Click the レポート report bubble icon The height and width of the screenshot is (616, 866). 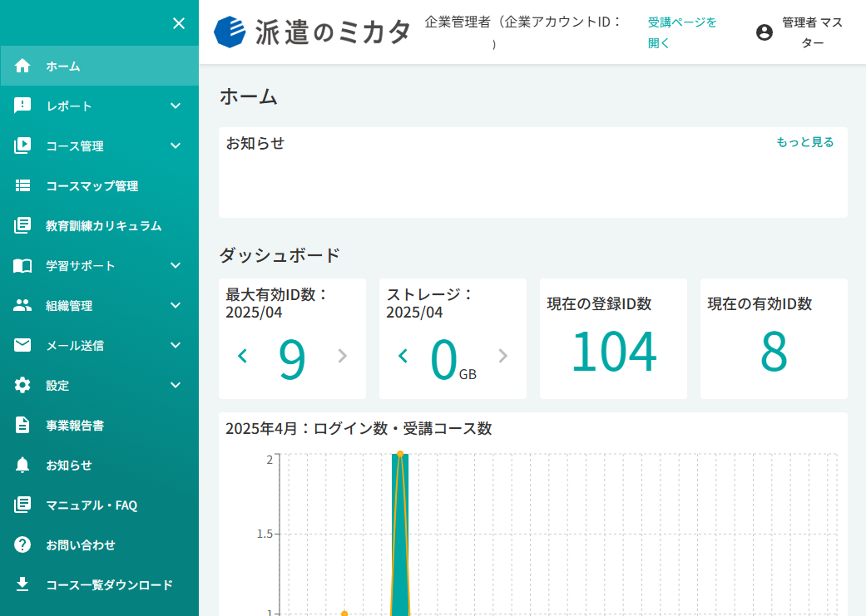[22, 106]
